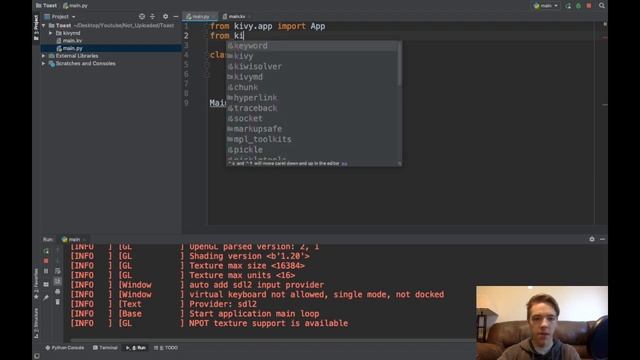Image resolution: width=640 pixels, height=360 pixels.
Task: Place cursor in 'from kivy.app import App' line
Action: point(267,26)
